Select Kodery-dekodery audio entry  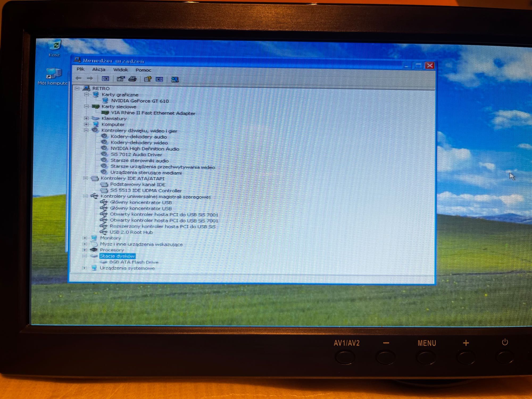[139, 137]
